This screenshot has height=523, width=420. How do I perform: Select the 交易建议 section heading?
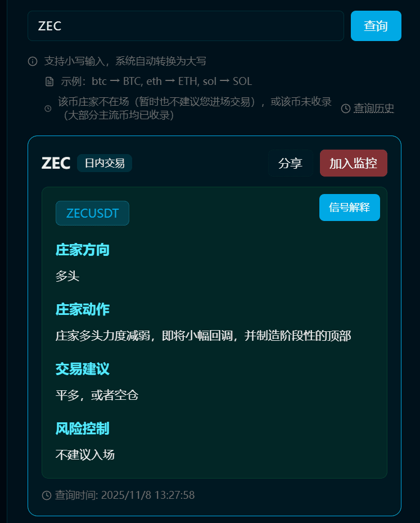[x=83, y=369]
